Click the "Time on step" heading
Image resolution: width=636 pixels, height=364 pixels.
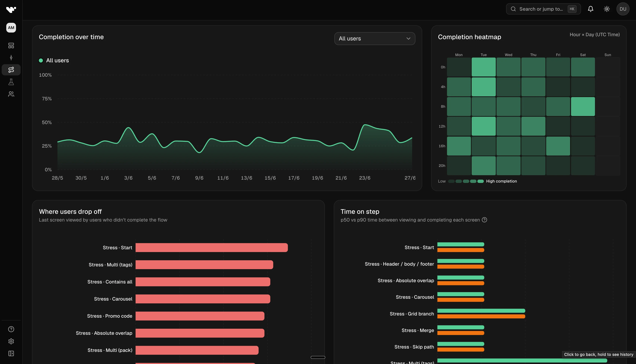tap(360, 212)
